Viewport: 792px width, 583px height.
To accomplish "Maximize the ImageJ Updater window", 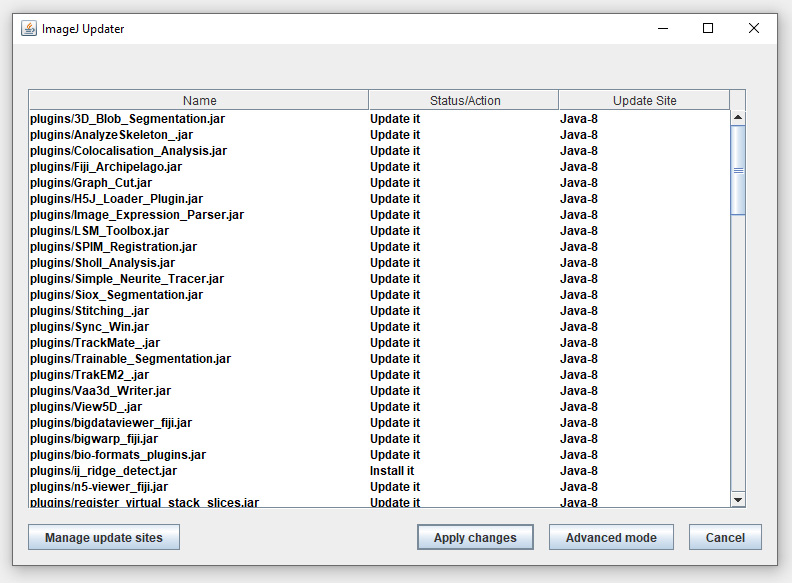I will tap(708, 28).
